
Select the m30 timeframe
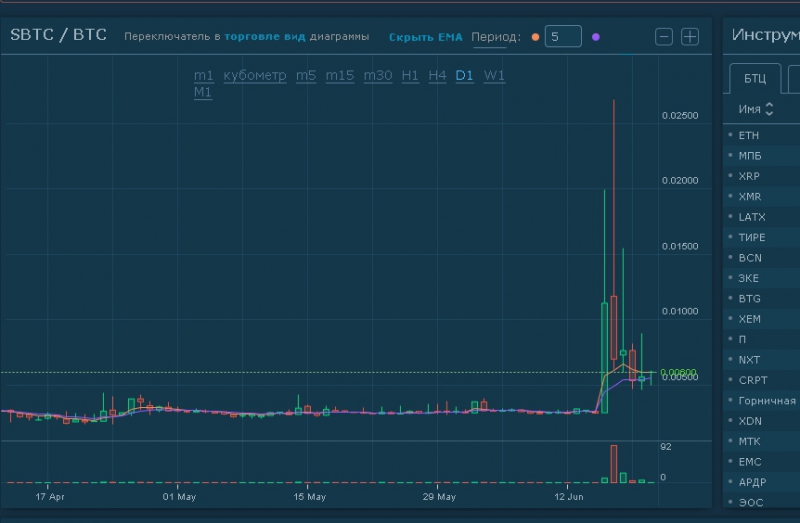[x=378, y=76]
